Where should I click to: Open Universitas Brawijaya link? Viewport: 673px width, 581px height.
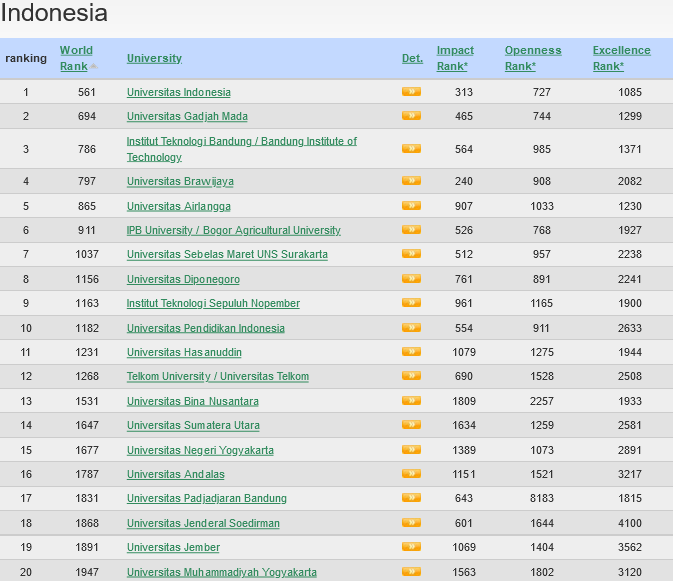click(x=180, y=182)
